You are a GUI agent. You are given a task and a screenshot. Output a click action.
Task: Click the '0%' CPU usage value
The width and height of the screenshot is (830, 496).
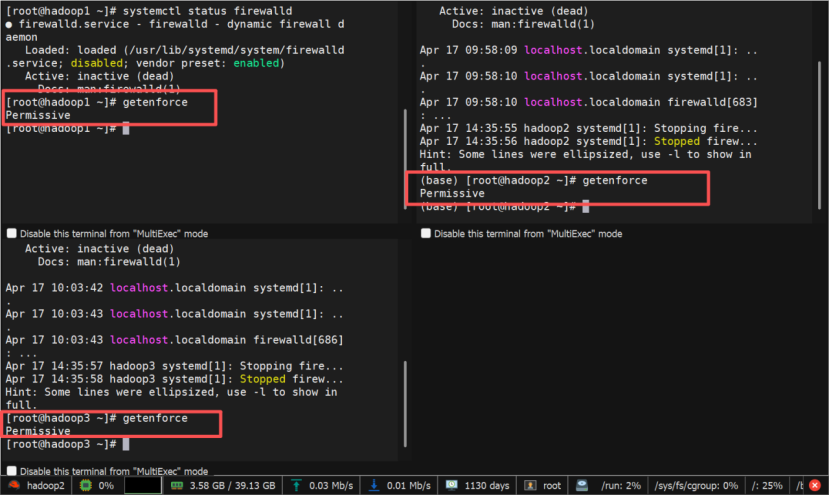(x=106, y=485)
